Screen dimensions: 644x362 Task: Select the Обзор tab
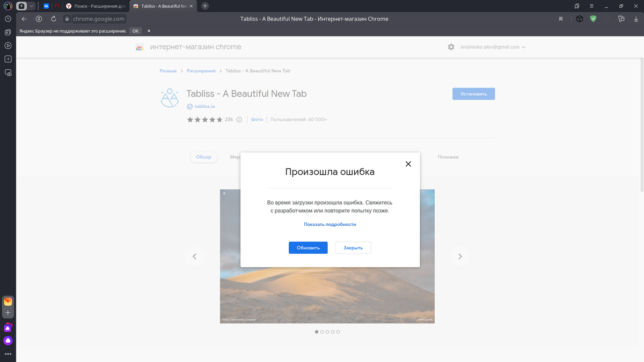pyautogui.click(x=203, y=157)
